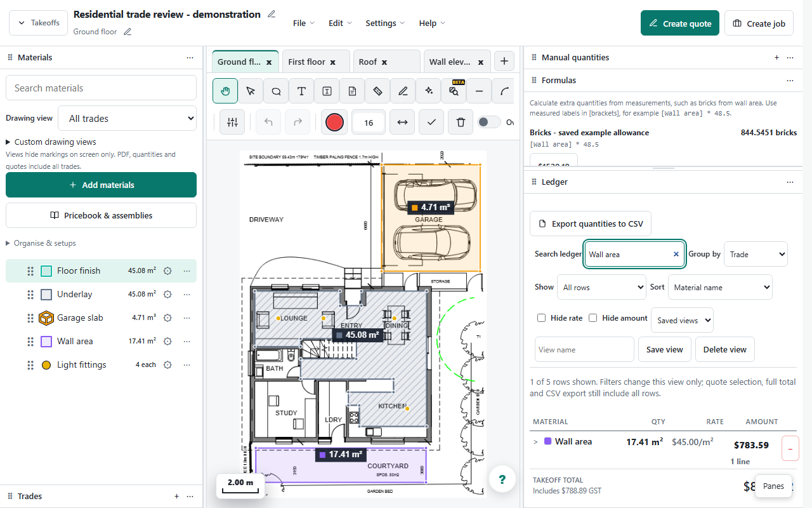Open the Group by Trade dropdown
812x508 pixels.
[756, 254]
